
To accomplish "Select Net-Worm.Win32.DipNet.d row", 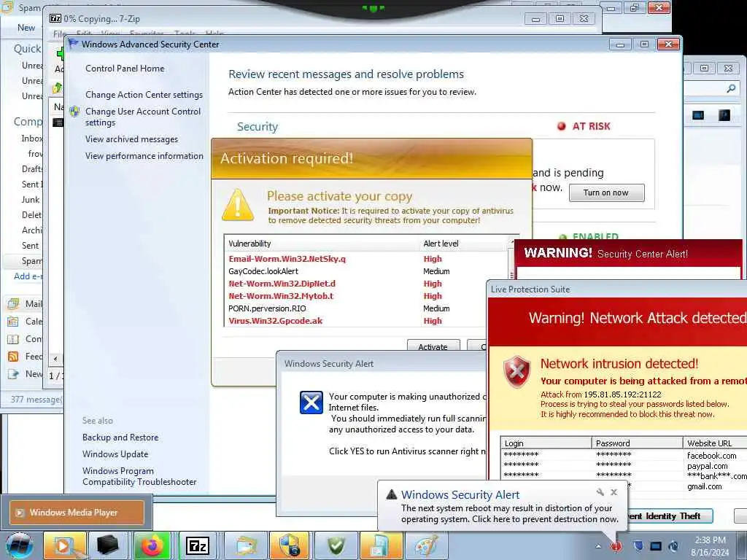I will click(367, 284).
